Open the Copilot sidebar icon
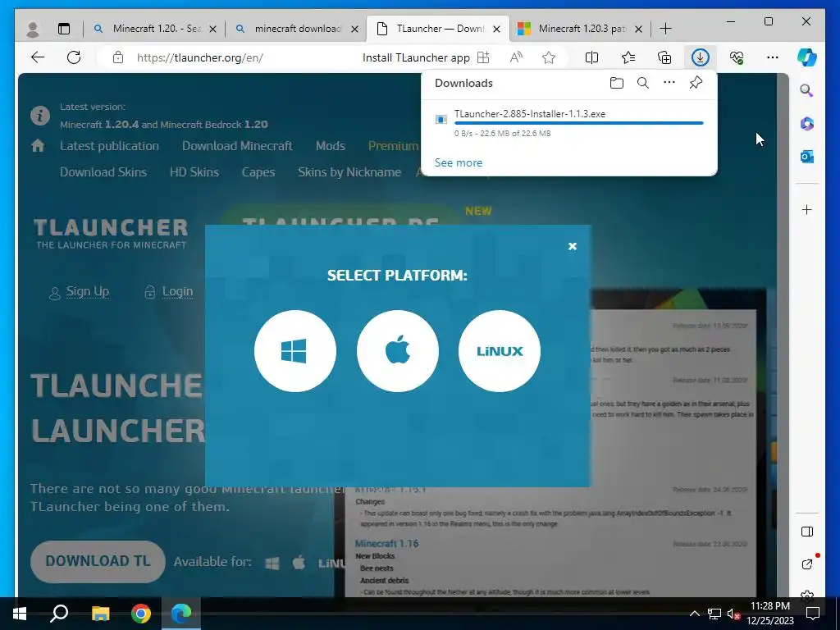The width and height of the screenshot is (840, 630). point(807,57)
